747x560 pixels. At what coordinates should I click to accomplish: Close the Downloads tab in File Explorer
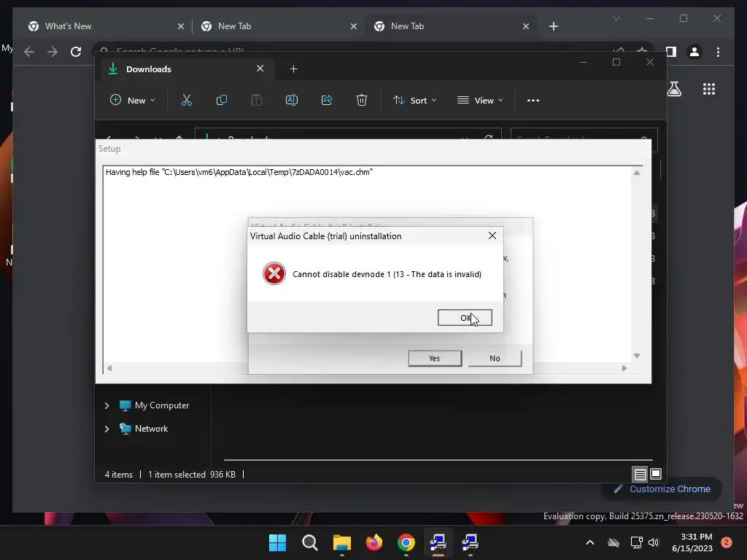click(260, 69)
